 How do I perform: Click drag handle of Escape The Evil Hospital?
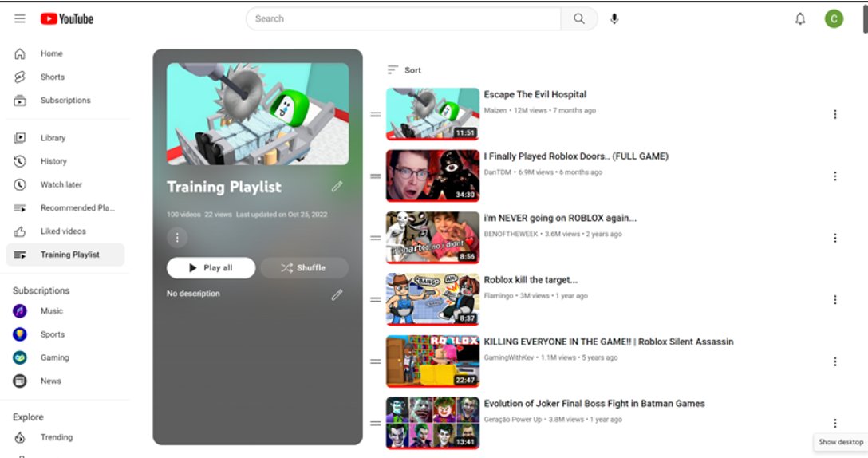(375, 115)
